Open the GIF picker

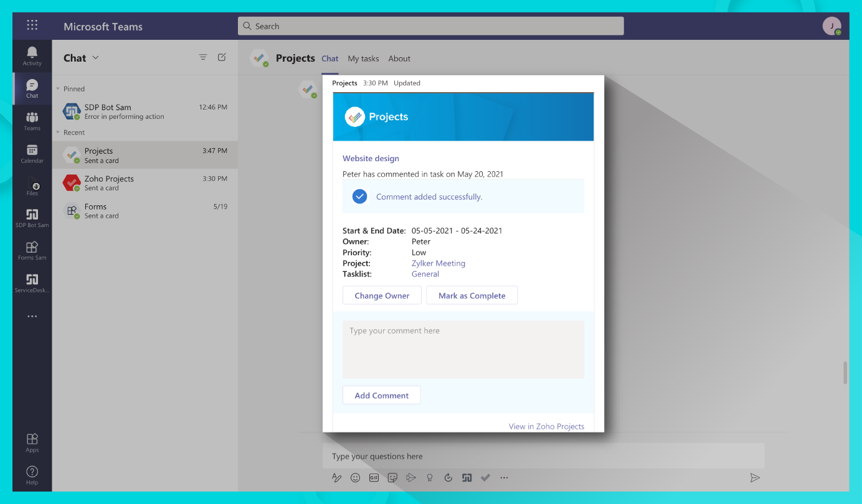point(374,478)
